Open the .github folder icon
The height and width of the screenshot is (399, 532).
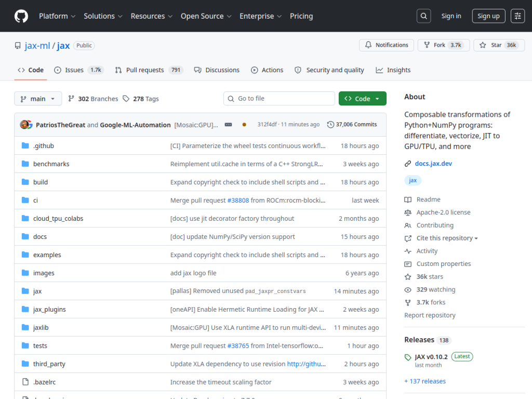pyautogui.click(x=25, y=145)
